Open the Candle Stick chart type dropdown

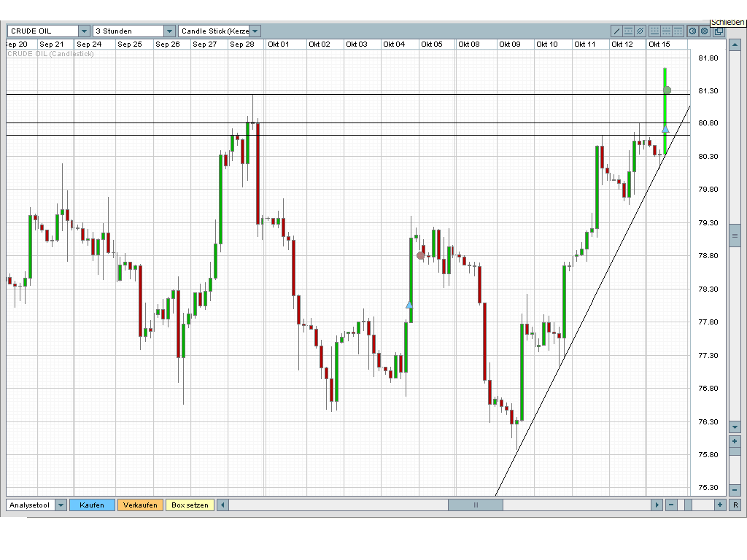tap(255, 31)
